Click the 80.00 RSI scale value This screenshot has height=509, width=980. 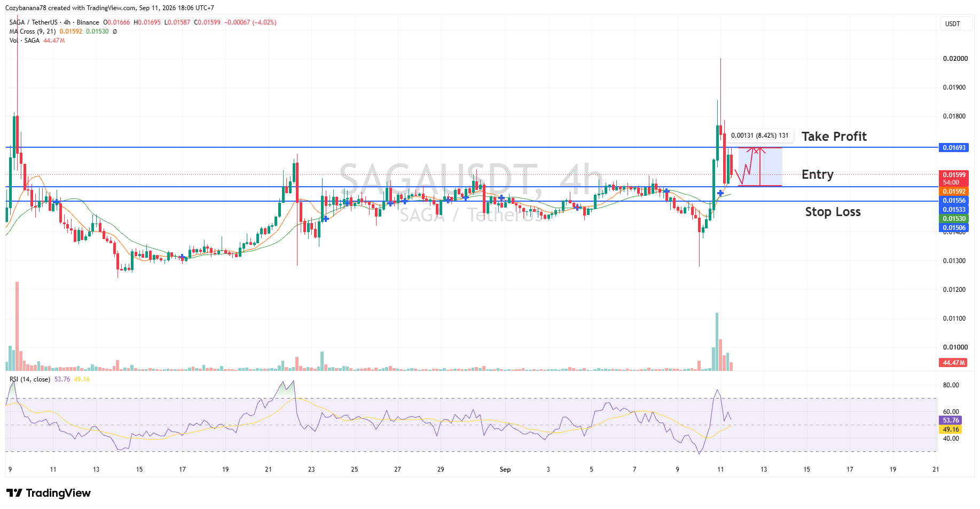pos(951,385)
